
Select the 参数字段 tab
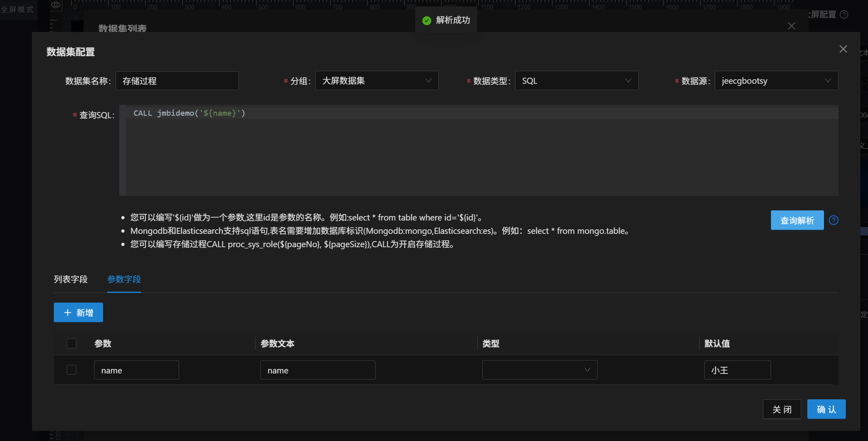coord(124,279)
